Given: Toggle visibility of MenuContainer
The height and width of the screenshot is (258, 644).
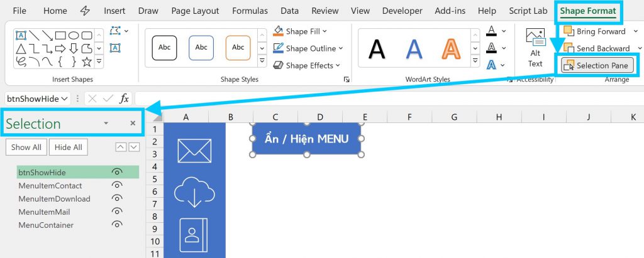Looking at the screenshot, I should click(116, 225).
